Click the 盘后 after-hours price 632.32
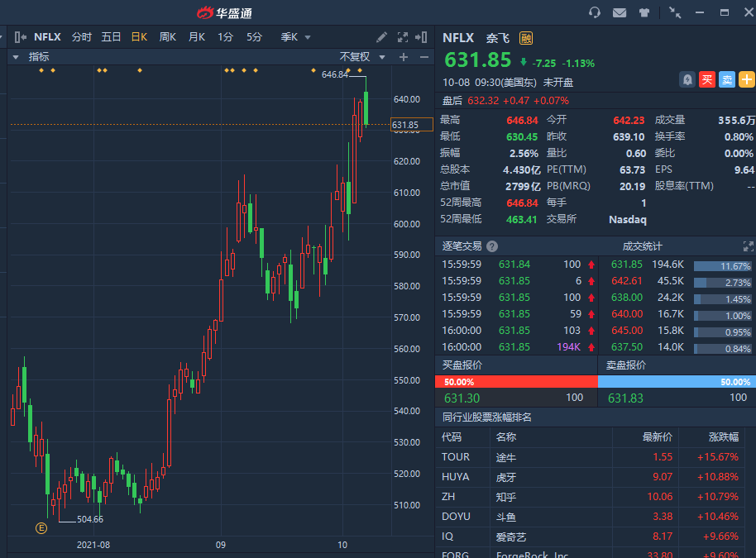 click(483, 101)
